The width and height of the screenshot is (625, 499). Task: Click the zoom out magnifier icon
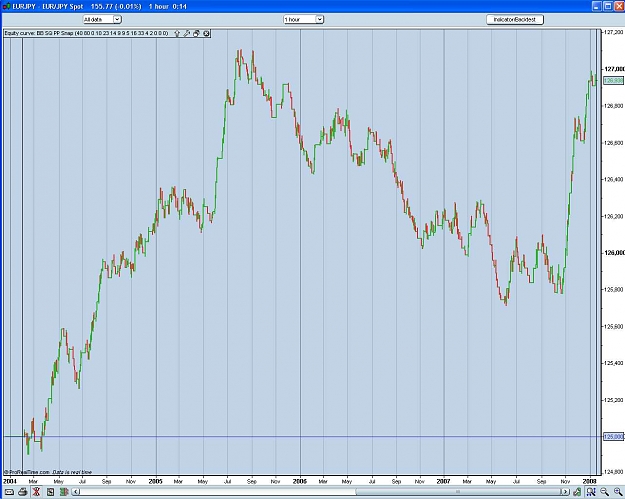point(605,492)
